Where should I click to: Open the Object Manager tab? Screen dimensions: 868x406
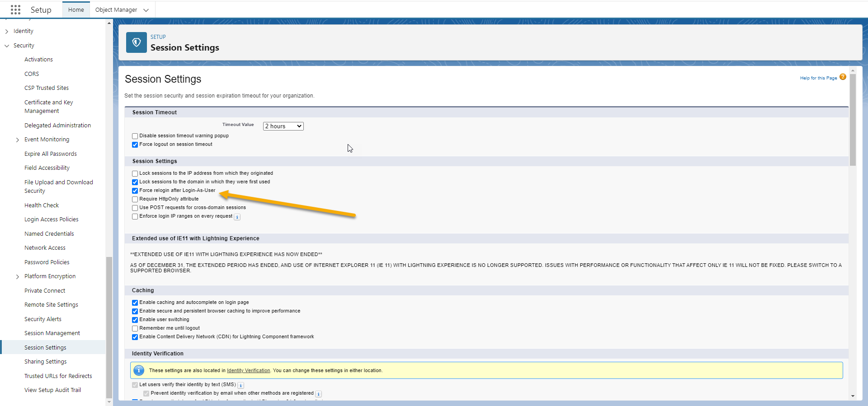point(116,9)
